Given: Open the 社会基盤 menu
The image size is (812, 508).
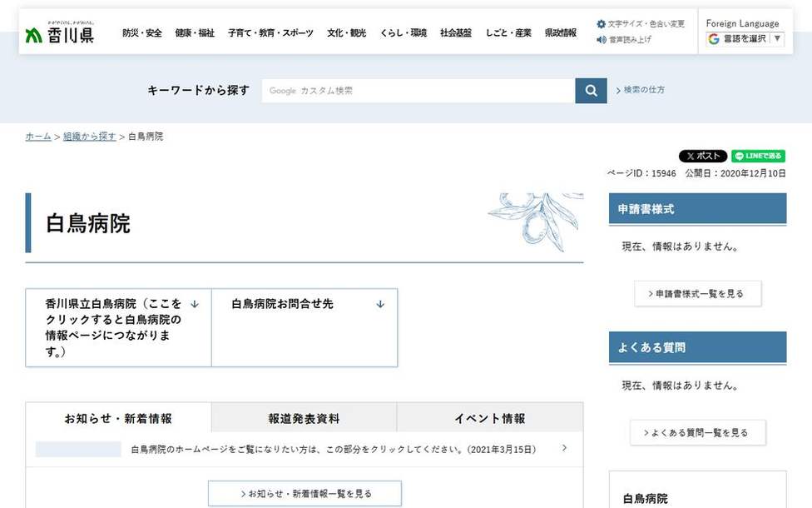Looking at the screenshot, I should (456, 32).
